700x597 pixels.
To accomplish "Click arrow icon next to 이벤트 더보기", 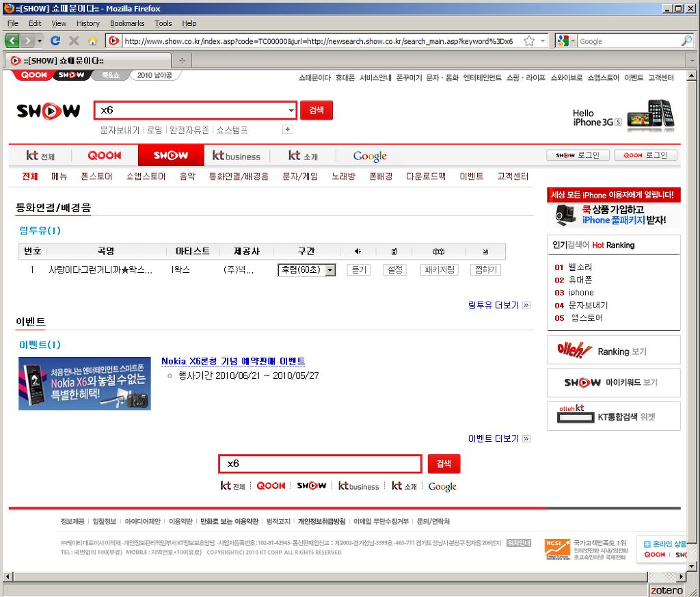I will [x=526, y=439].
